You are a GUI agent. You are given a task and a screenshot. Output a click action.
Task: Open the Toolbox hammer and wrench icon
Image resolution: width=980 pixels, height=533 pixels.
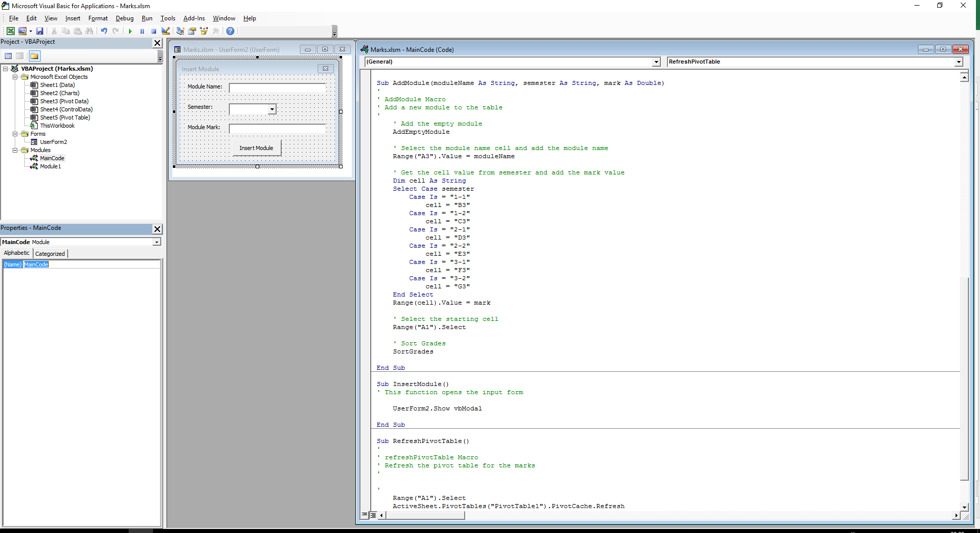(x=216, y=31)
